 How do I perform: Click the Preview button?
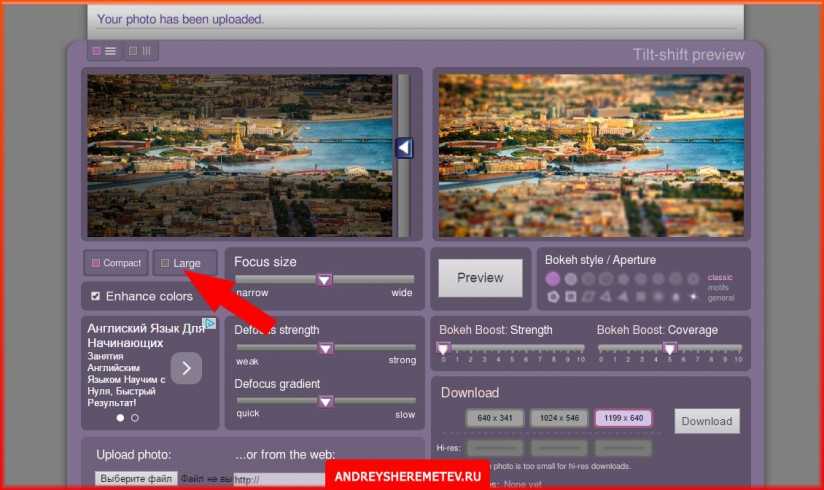(x=480, y=278)
